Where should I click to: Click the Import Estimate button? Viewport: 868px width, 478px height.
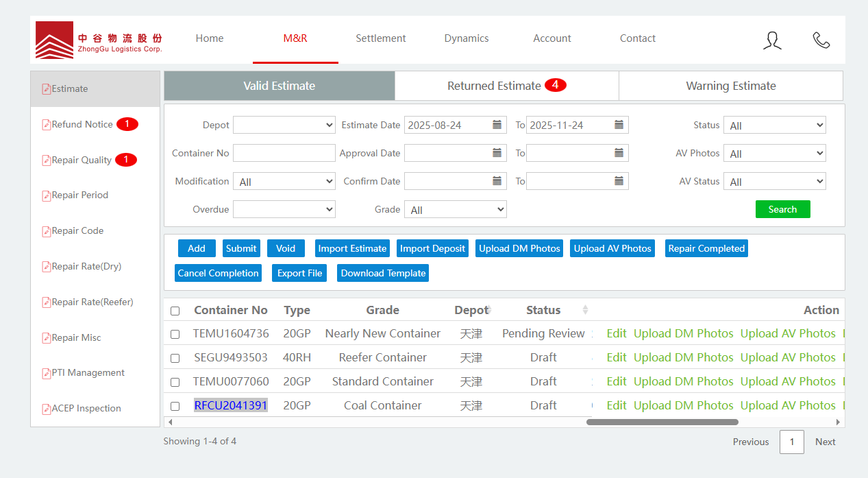(352, 248)
